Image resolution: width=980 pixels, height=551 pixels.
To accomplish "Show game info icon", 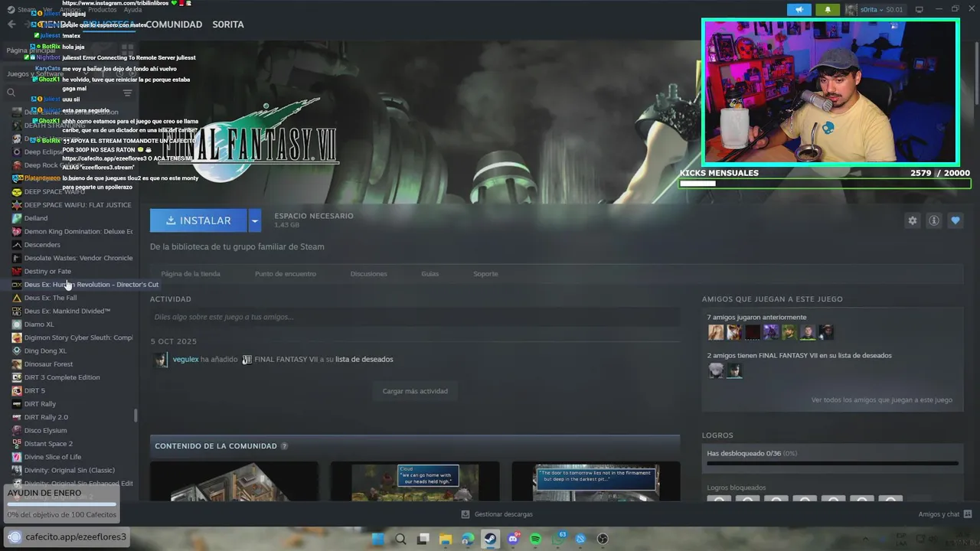I will click(x=933, y=220).
